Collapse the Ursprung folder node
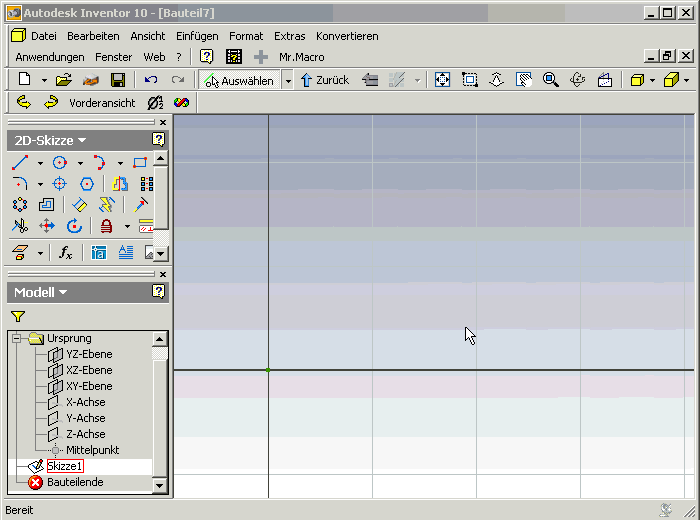Image resolution: width=700 pixels, height=520 pixels. pos(17,338)
